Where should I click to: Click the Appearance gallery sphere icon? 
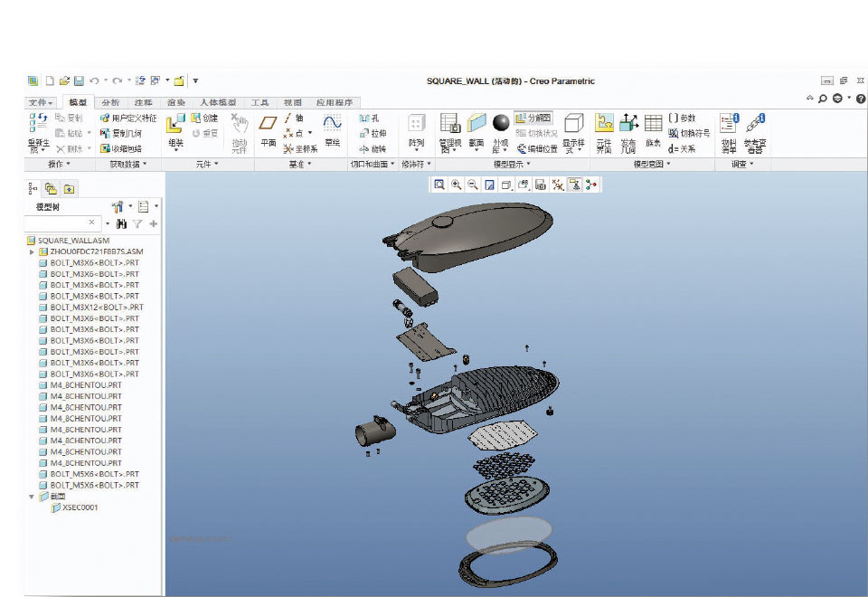click(x=500, y=122)
